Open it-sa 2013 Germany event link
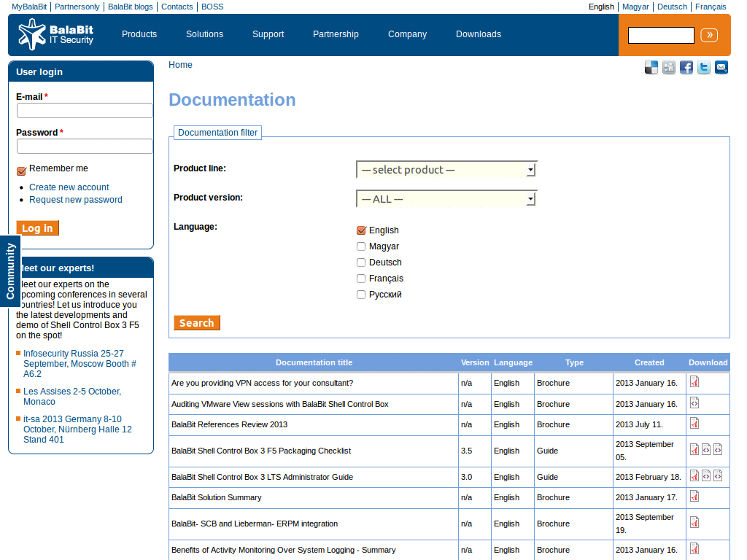This screenshot has width=747, height=560. tap(77, 429)
